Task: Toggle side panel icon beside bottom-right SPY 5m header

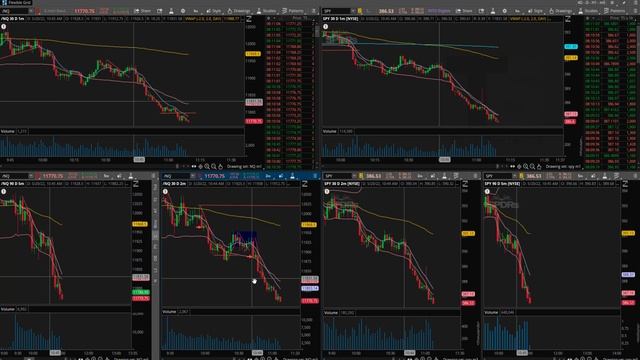Action: pyautogui.click(x=625, y=184)
